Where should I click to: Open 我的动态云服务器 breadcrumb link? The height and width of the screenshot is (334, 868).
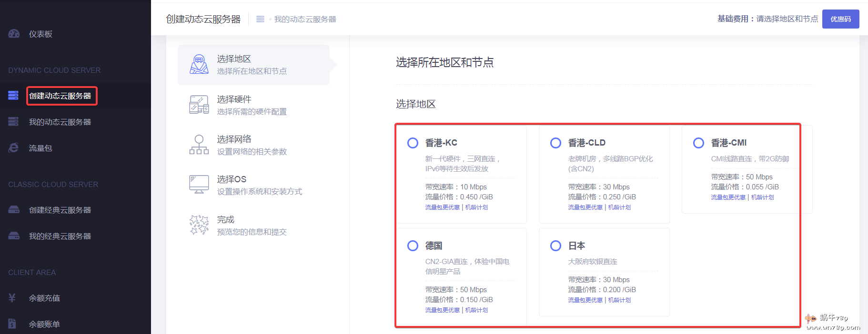tap(305, 19)
